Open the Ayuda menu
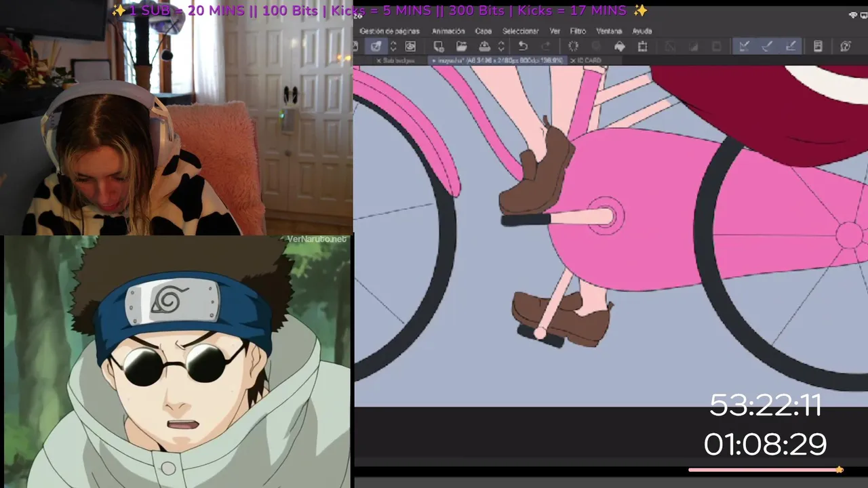Screen dimensions: 868x488 [642, 31]
